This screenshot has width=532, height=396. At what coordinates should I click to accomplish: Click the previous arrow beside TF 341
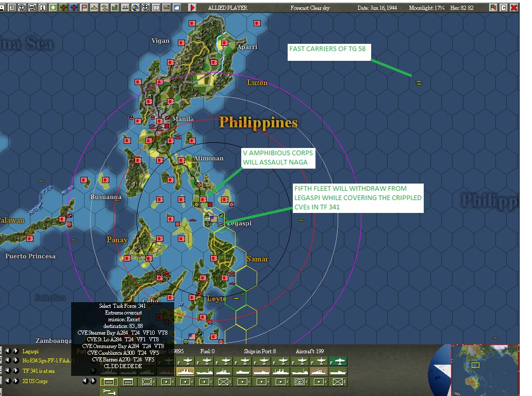8,371
